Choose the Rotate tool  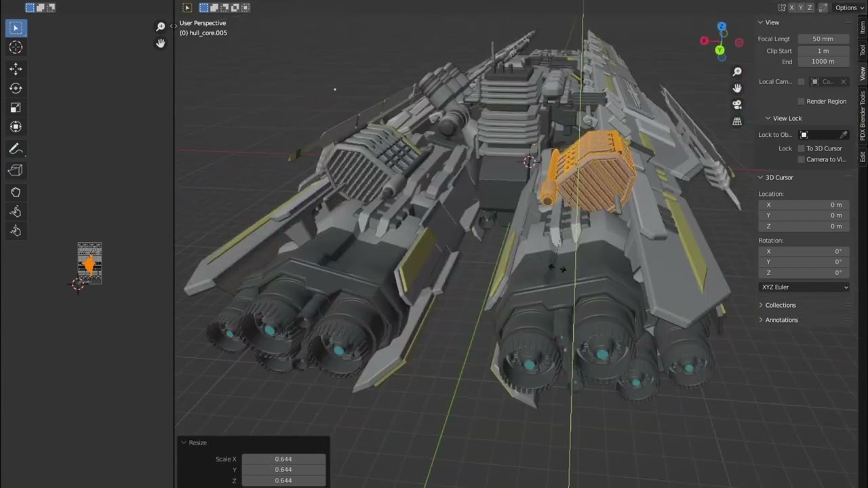pos(16,88)
